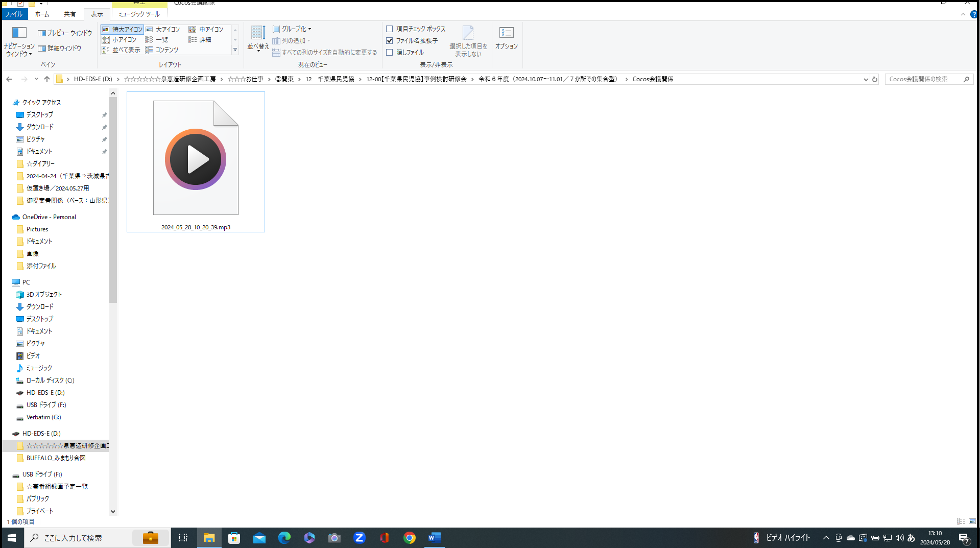Screen dimensions: 980x548
Task: Click HD-EDS-E (D:) breadcrumb in address bar
Action: [x=93, y=79]
